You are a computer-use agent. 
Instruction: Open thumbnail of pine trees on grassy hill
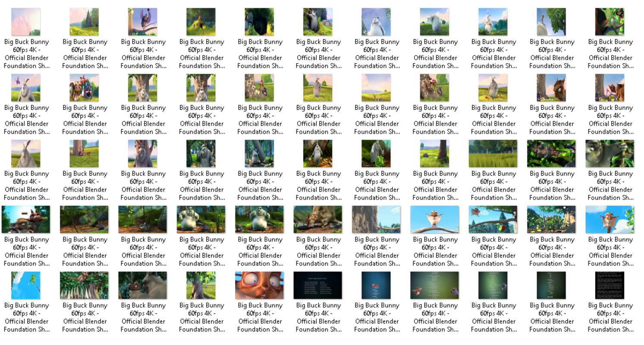(84, 22)
